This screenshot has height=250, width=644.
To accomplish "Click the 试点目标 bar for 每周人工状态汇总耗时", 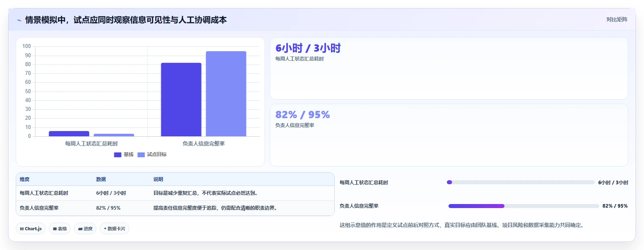I will pyautogui.click(x=114, y=135).
